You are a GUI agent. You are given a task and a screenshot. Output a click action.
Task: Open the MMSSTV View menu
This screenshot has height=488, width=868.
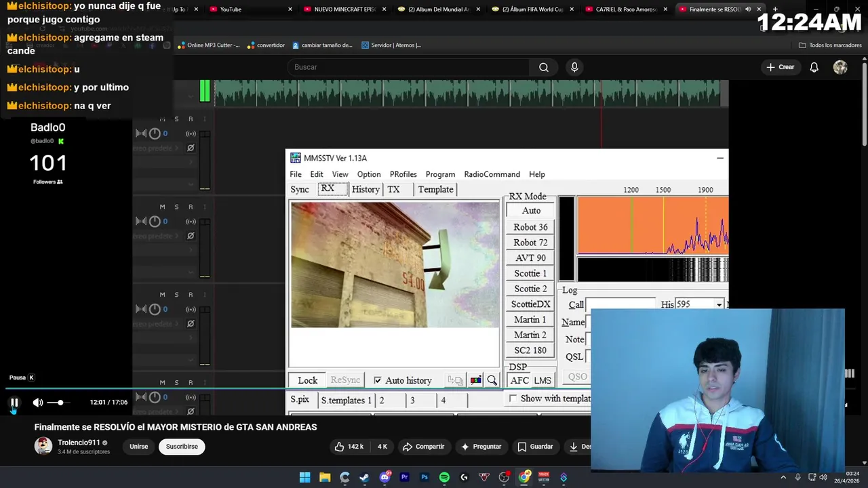pos(340,174)
